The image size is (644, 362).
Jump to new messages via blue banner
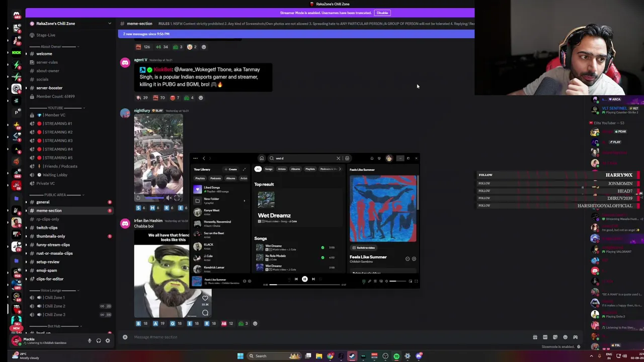(x=296, y=34)
